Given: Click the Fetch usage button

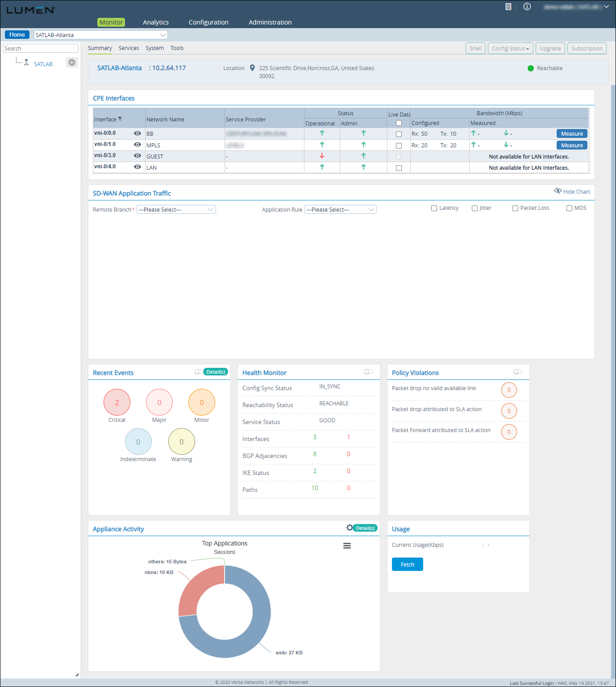Looking at the screenshot, I should pyautogui.click(x=407, y=565).
